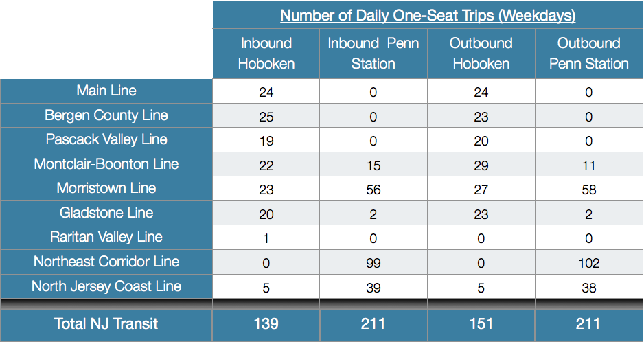Image resolution: width=644 pixels, height=344 pixels.
Task: Click the 56 cell in Morristown Line row
Action: pos(373,190)
